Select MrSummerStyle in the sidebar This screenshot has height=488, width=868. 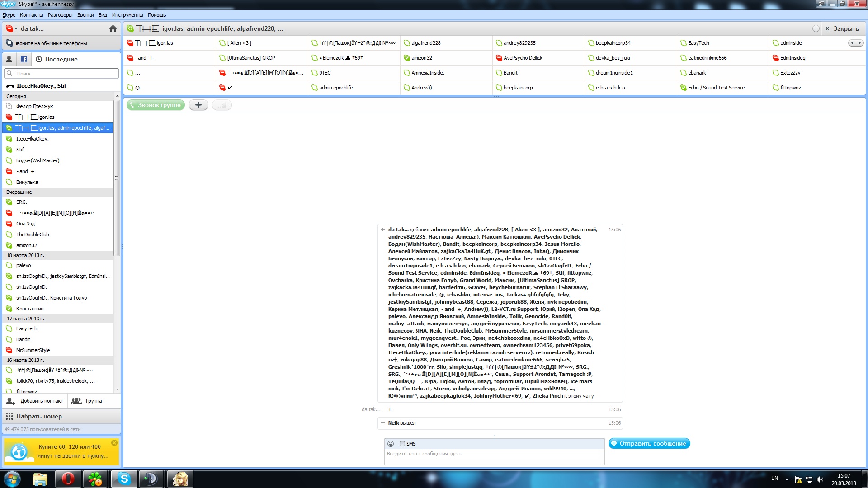[58, 350]
